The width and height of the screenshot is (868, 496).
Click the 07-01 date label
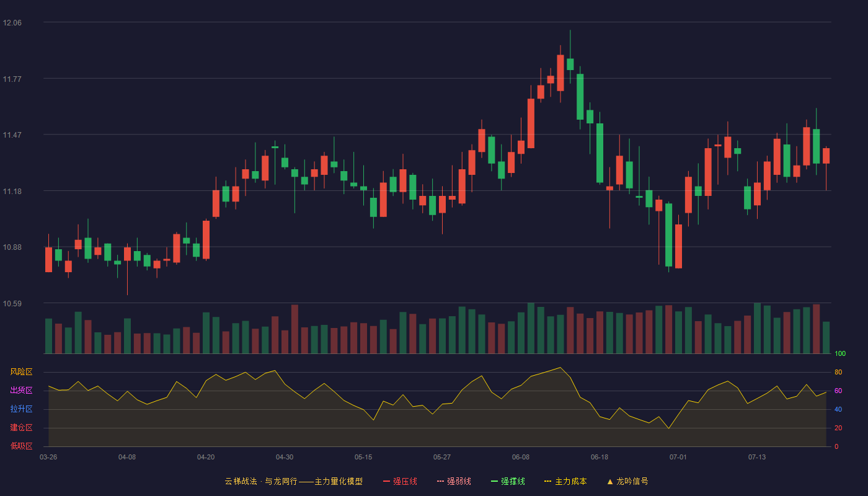coord(678,457)
